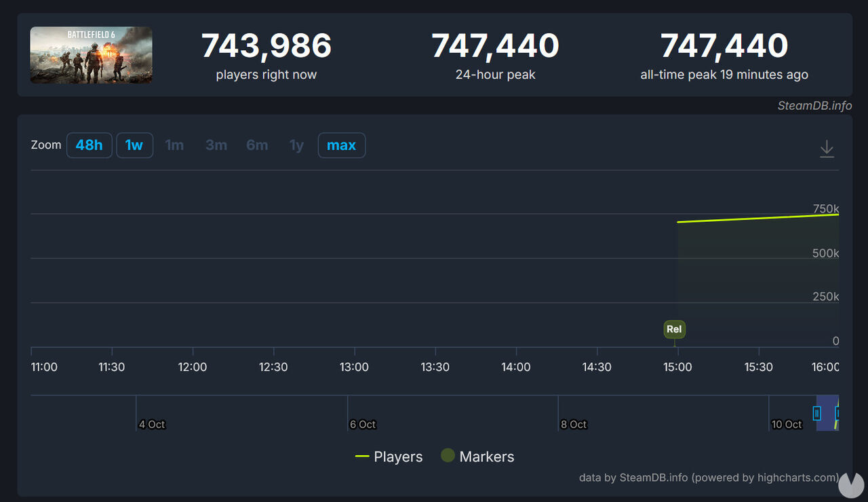This screenshot has height=502, width=868.
Task: Click the all-time peak 19 minutes ago text
Action: coord(724,75)
